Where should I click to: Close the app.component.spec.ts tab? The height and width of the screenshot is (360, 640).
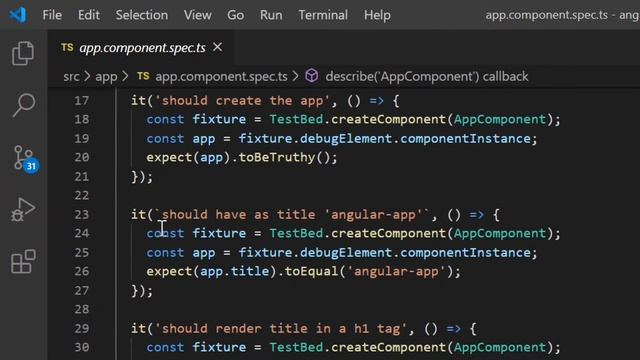tap(218, 47)
